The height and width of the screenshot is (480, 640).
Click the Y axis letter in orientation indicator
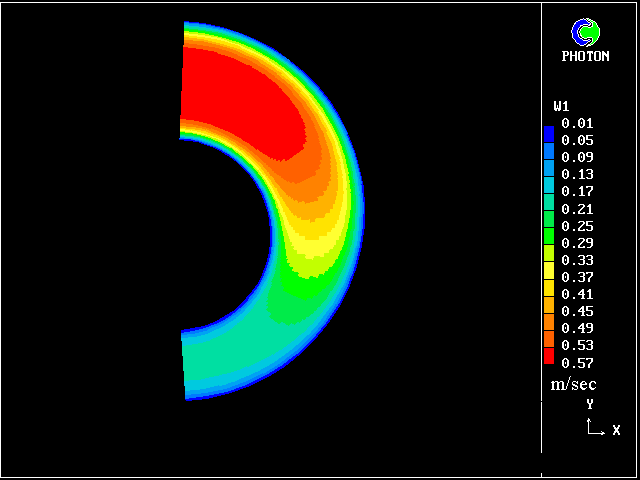tap(590, 404)
